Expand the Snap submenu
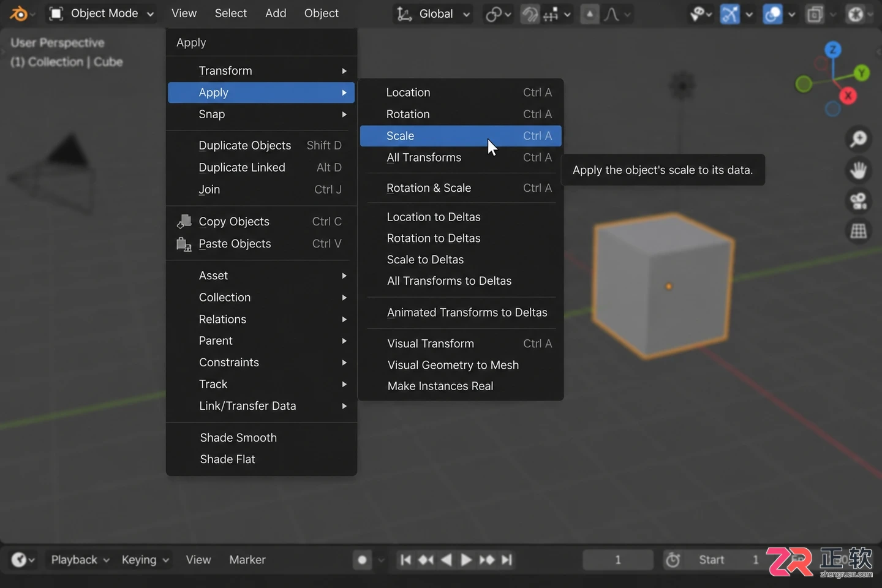 coord(262,115)
